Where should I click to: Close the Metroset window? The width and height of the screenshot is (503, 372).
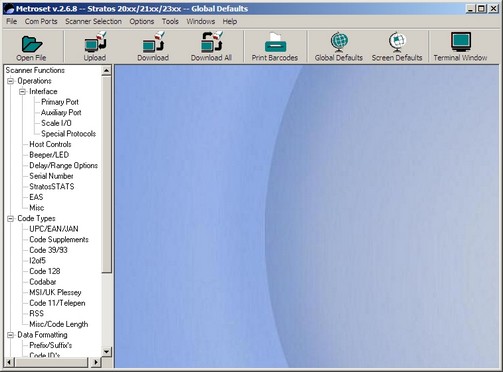click(x=493, y=9)
